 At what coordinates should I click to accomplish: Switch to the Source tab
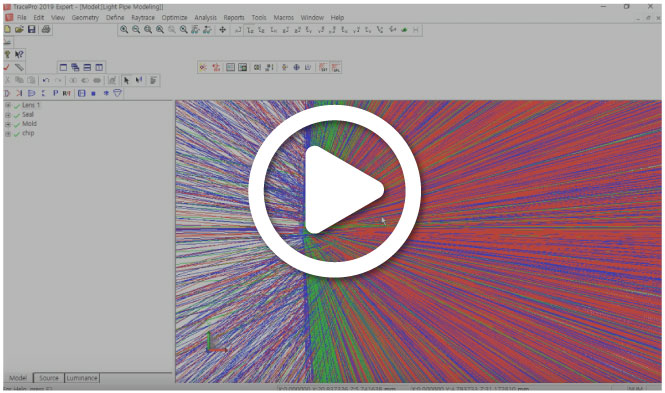[49, 378]
